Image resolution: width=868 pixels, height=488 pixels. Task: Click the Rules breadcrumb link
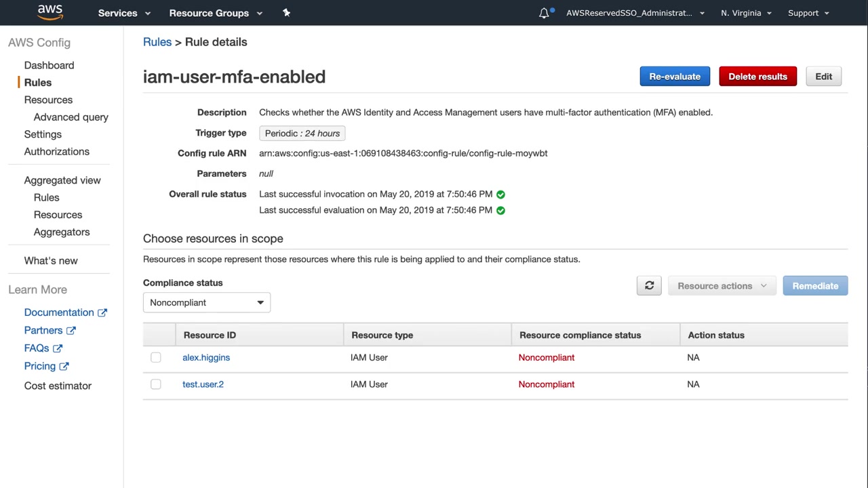(x=157, y=42)
